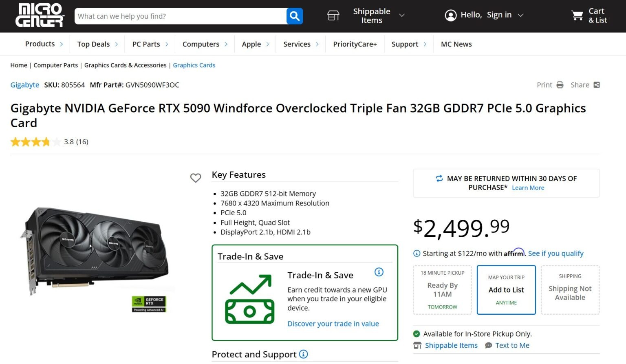Select the 18 Minute Pickup option
626x364 pixels.
442,290
